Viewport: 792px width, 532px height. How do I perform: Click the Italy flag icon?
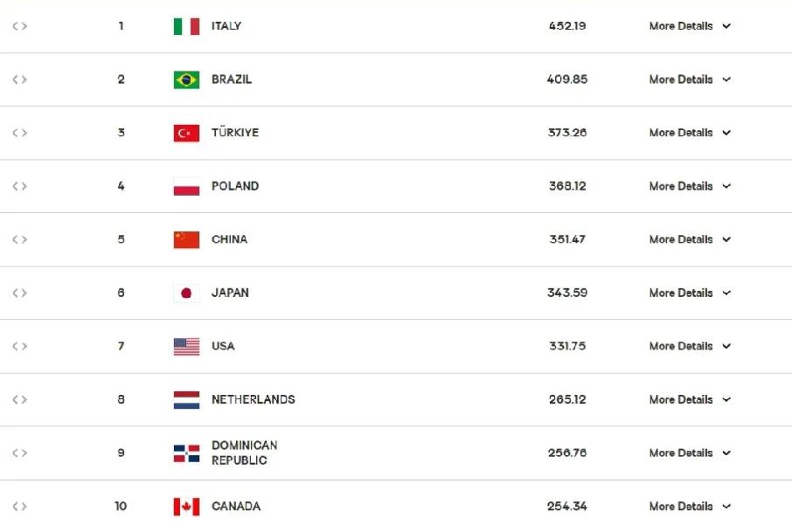pyautogui.click(x=186, y=26)
